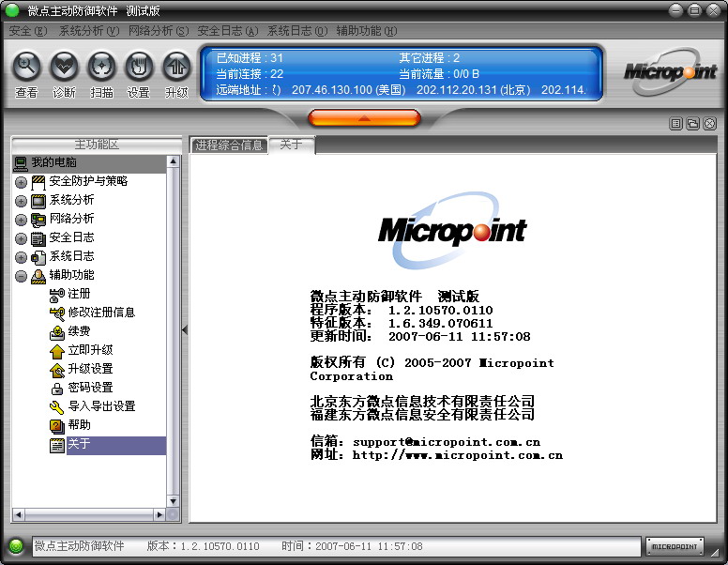
Task: Open the 诊断 heart diagnostic icon
Action: (64, 67)
